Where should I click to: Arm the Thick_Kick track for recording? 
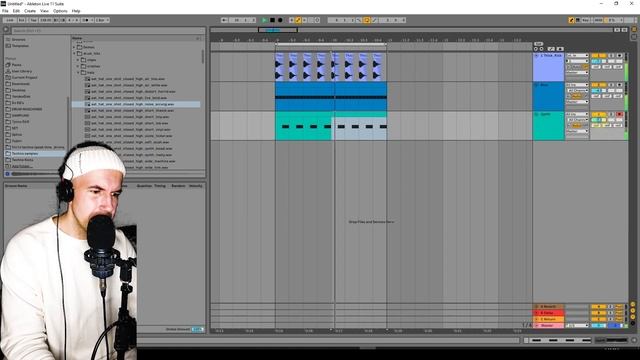pyautogui.click(x=620, y=56)
